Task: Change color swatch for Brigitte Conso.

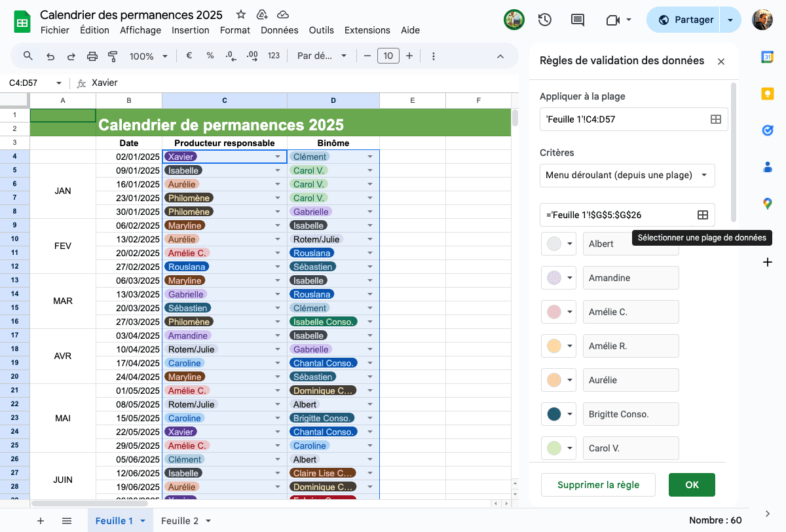Action: (x=559, y=414)
